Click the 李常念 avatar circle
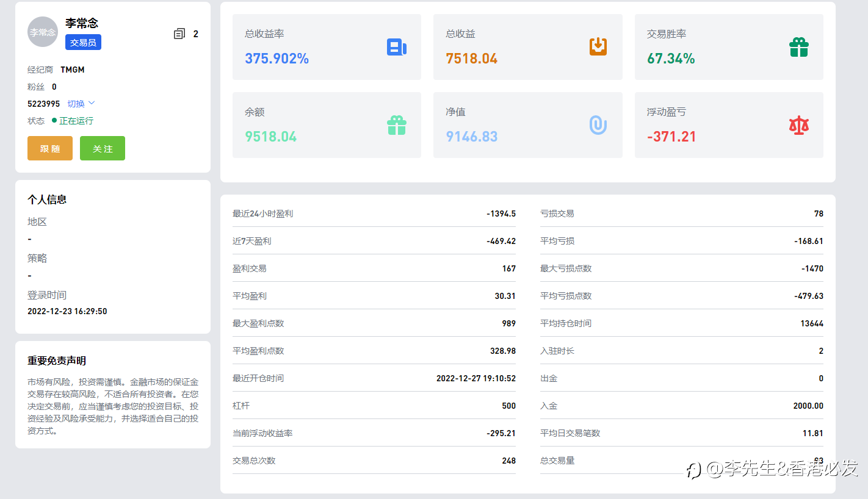The height and width of the screenshot is (499, 868). (x=43, y=32)
